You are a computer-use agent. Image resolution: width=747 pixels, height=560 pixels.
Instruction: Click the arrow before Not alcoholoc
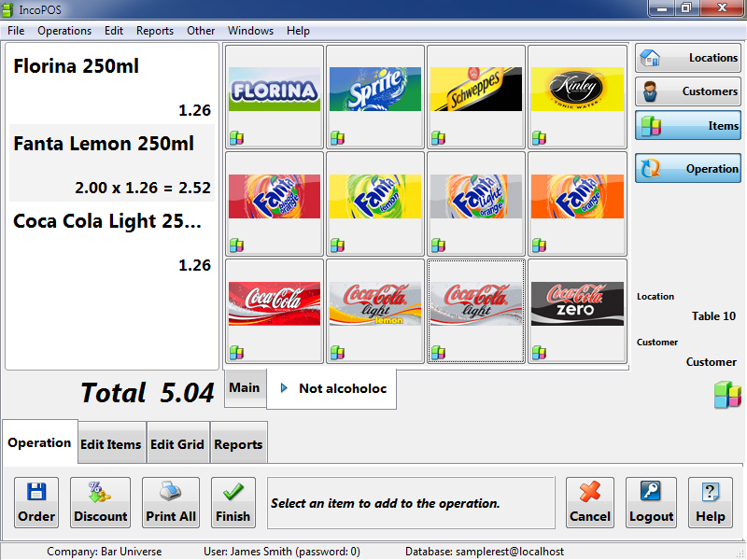coord(284,388)
